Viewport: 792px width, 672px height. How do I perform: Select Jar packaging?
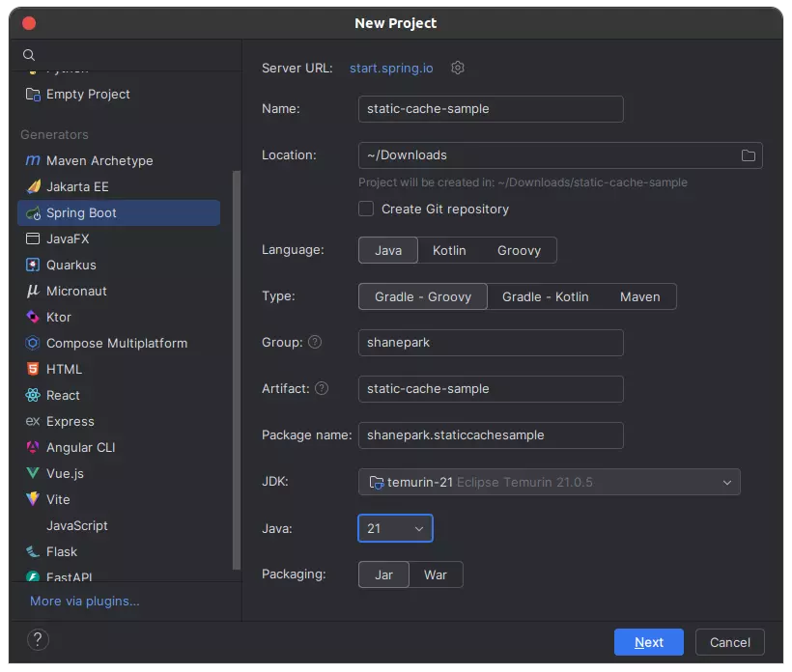[x=383, y=574]
